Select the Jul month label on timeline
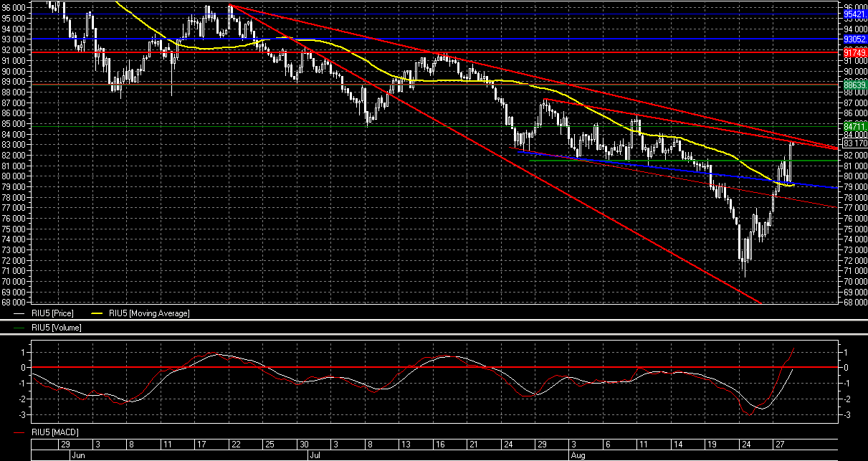The image size is (868, 461). [x=314, y=455]
